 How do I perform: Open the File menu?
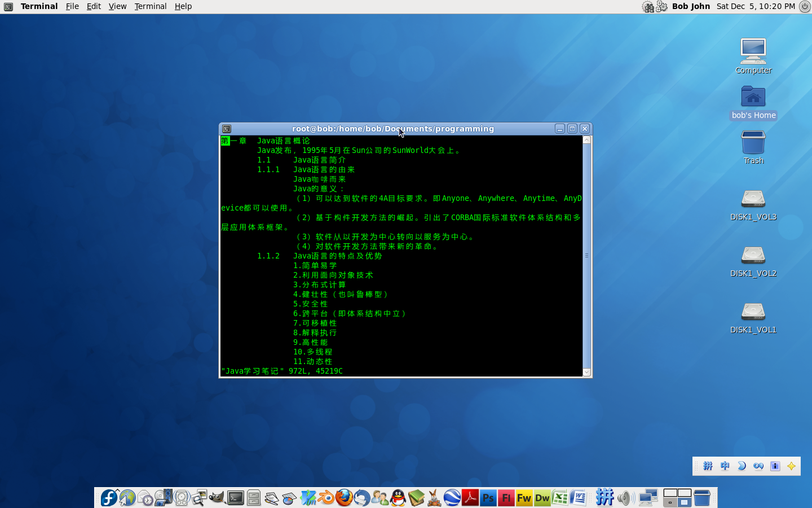coord(72,6)
